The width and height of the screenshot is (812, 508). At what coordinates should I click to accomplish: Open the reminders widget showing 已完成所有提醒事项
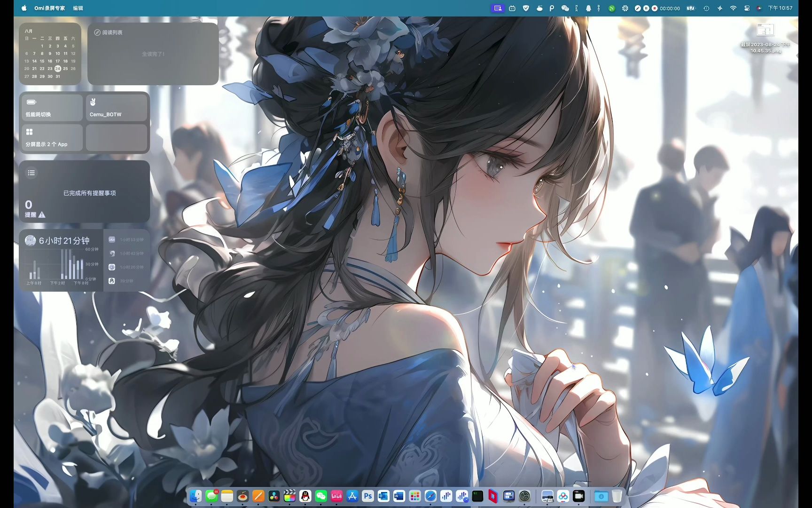coord(85,191)
